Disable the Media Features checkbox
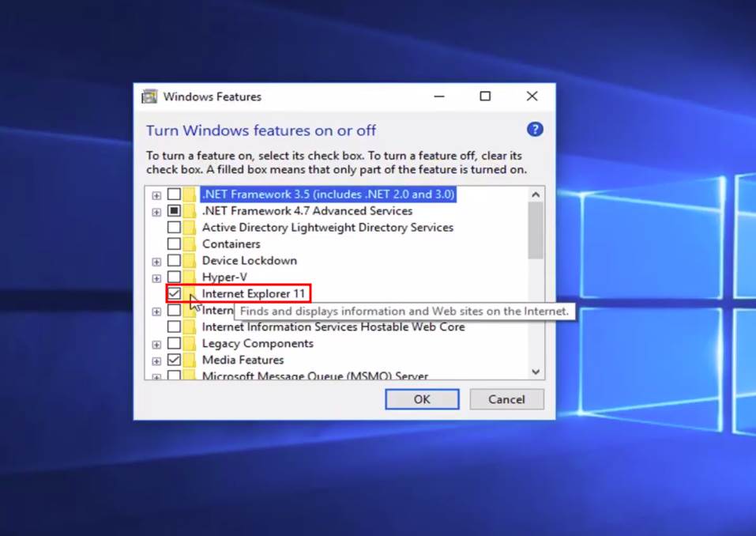The image size is (756, 536). [x=173, y=360]
